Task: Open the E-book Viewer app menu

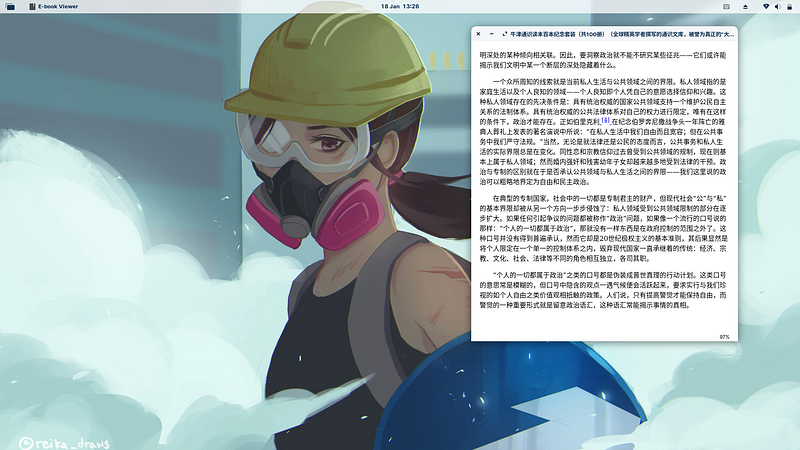Action: pos(54,7)
